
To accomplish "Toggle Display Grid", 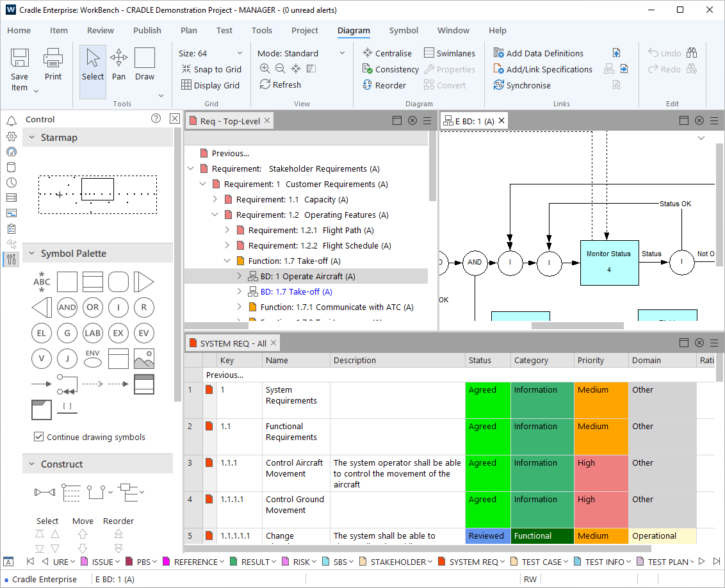I will pyautogui.click(x=210, y=86).
